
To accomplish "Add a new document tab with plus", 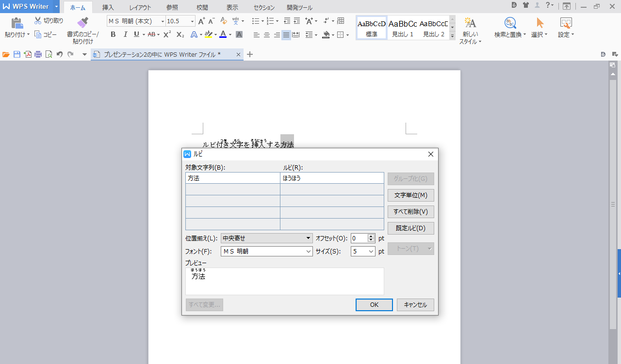I will pos(250,54).
